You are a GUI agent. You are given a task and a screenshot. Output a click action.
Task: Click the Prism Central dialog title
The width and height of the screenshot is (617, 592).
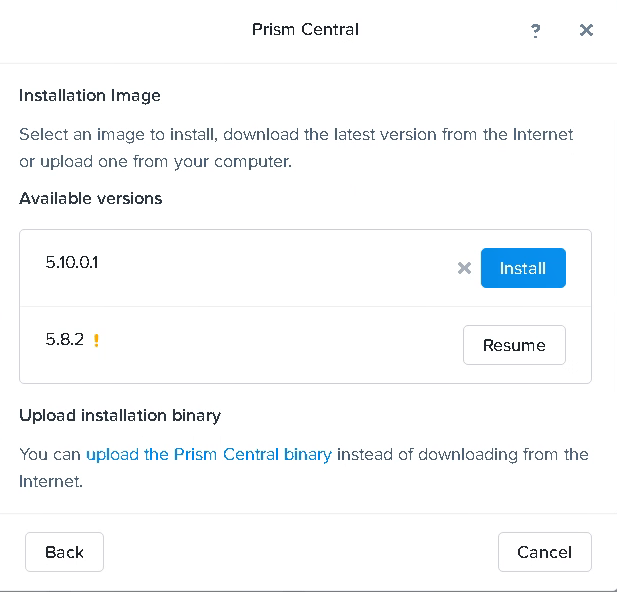click(x=305, y=29)
